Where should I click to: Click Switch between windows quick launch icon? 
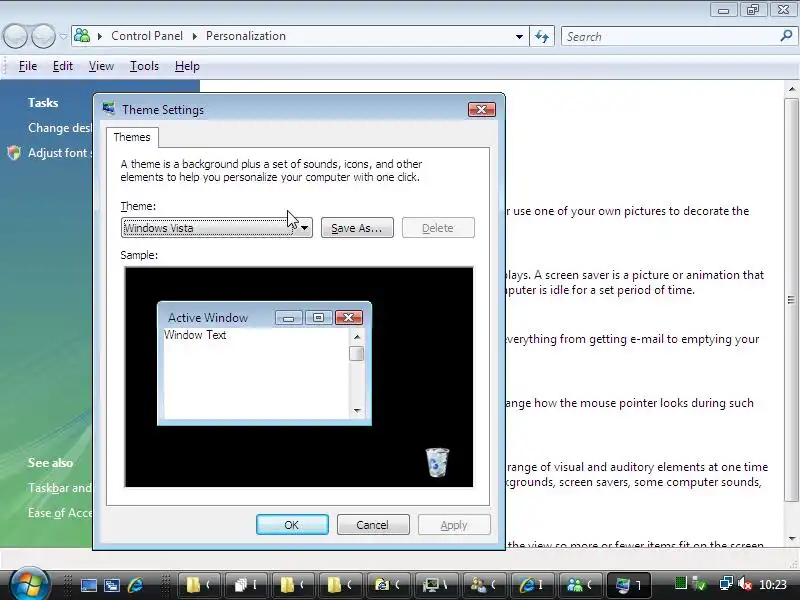click(x=112, y=586)
